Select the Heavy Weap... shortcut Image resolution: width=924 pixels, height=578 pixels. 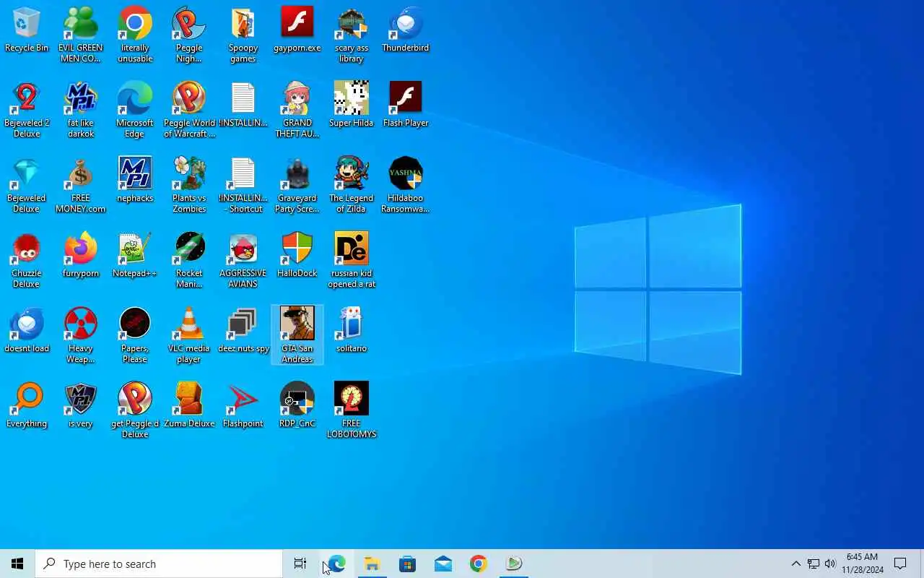pos(81,335)
